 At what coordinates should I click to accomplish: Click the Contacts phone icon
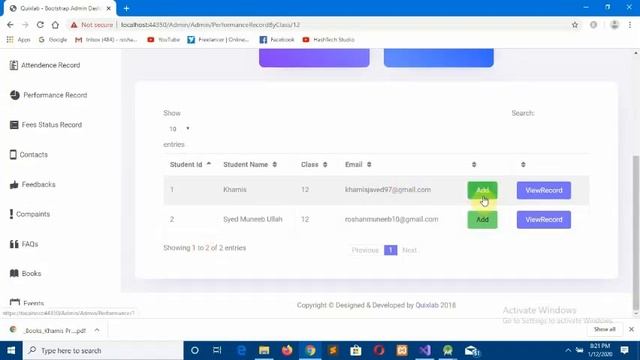point(13,155)
